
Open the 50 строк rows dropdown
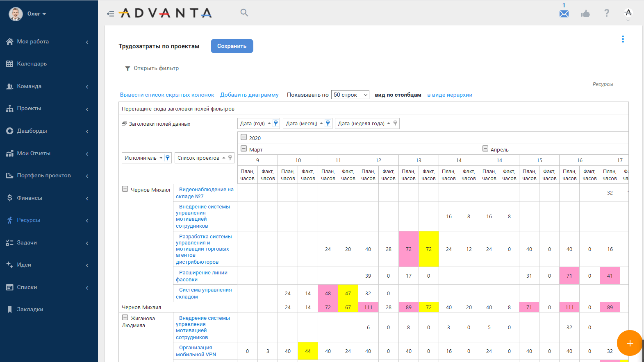pyautogui.click(x=350, y=95)
